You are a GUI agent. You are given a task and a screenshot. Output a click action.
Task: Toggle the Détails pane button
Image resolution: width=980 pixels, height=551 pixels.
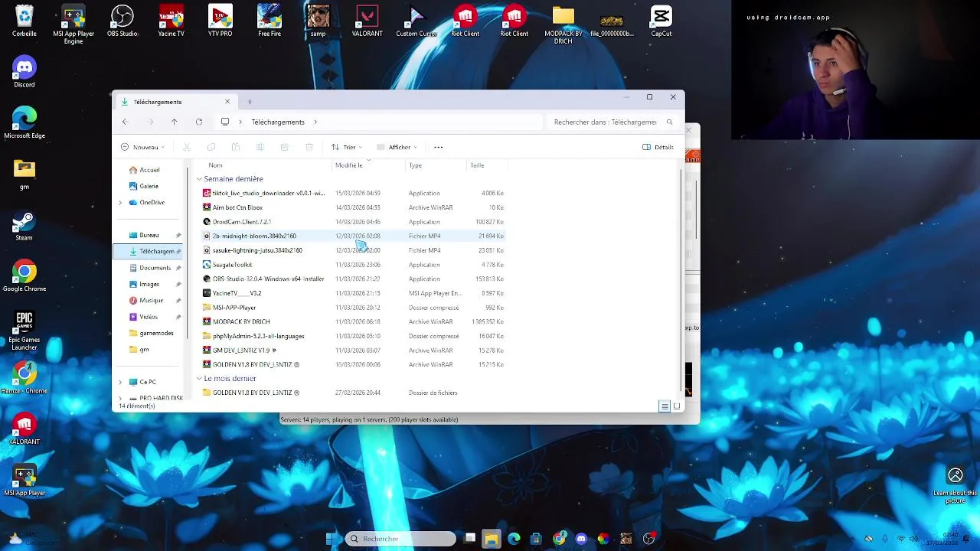(x=658, y=147)
